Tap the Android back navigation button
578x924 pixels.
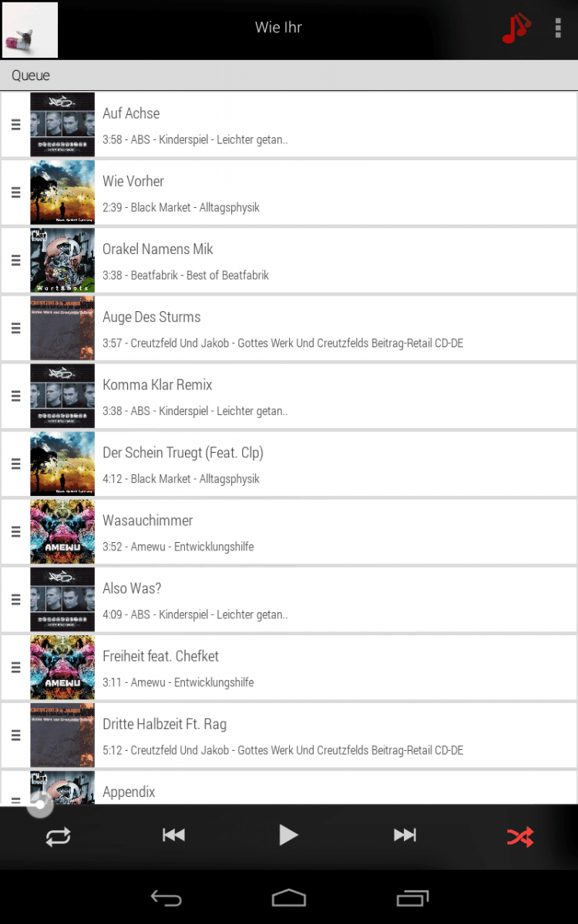click(166, 898)
